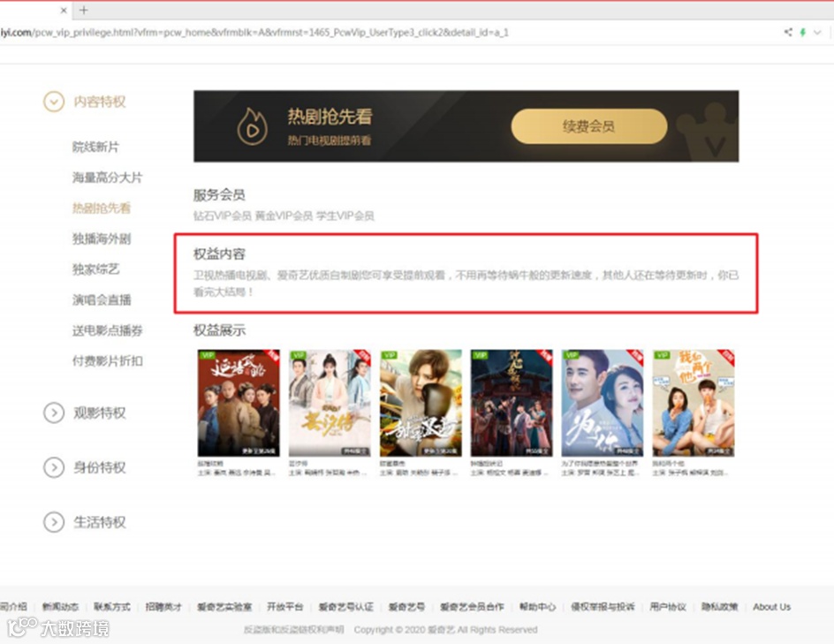Open the 甜蜜暴击 boxing poster
Viewport: 834px width, 644px height.
(421, 403)
